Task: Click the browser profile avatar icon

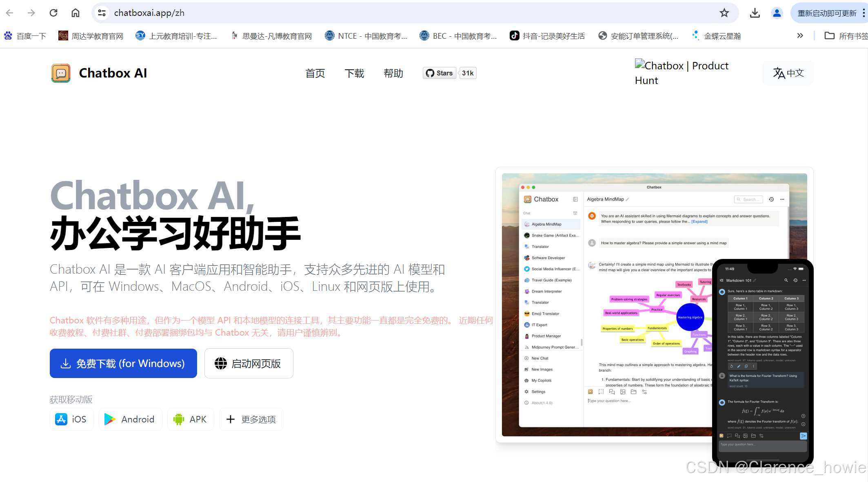Action: click(777, 13)
